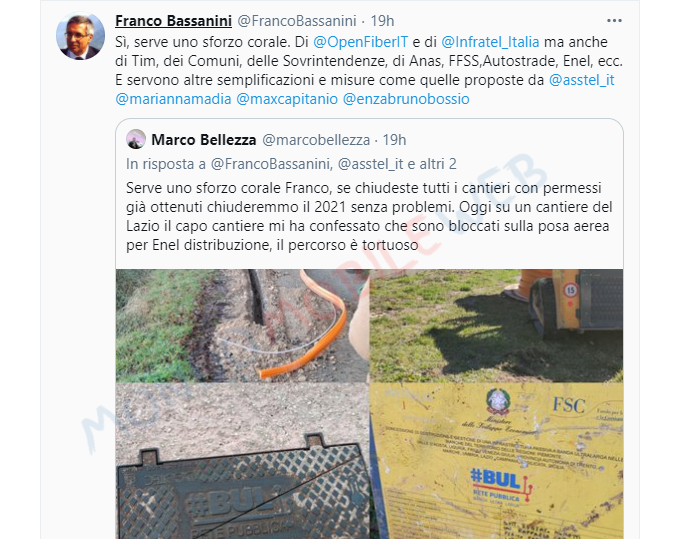Viewport: 700px width, 539px height.
Task: View the excavator on grass photo
Action: 496,325
